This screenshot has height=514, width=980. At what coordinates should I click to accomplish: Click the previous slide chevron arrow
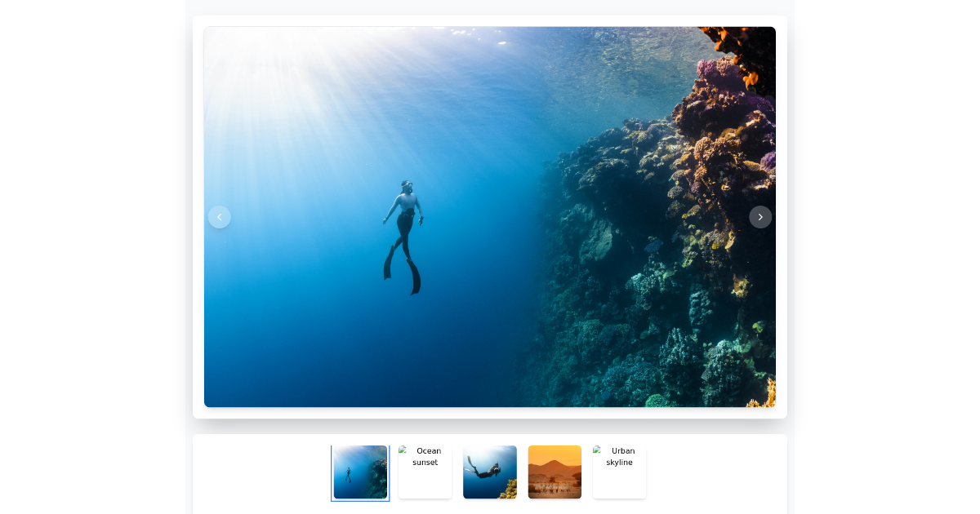[219, 217]
